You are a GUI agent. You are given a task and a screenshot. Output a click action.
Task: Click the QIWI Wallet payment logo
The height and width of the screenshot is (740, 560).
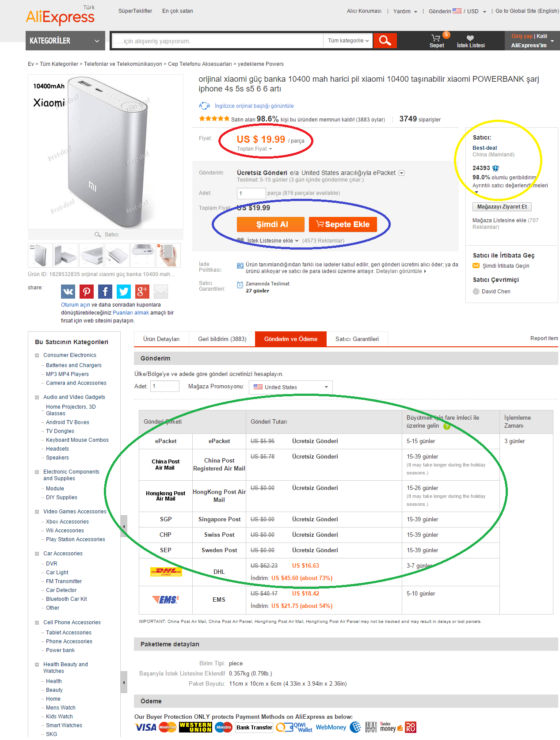294,727
